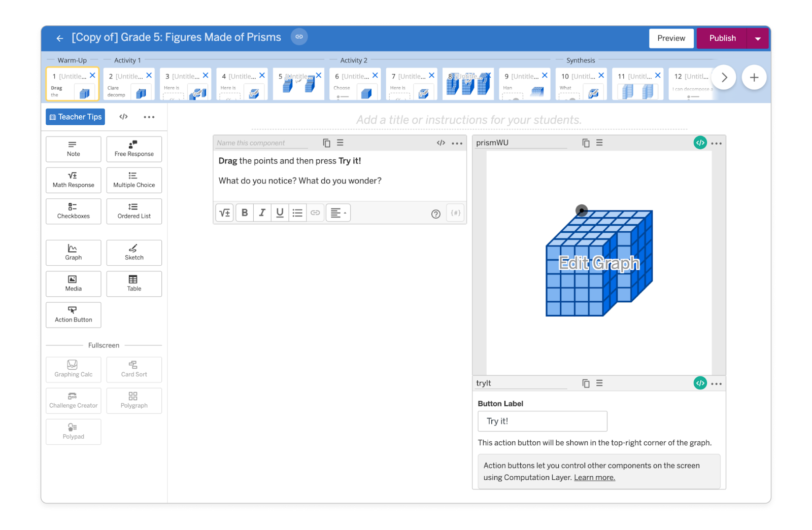Click the draggable point on the prism graph
The height and width of the screenshot is (530, 812).
coord(582,210)
